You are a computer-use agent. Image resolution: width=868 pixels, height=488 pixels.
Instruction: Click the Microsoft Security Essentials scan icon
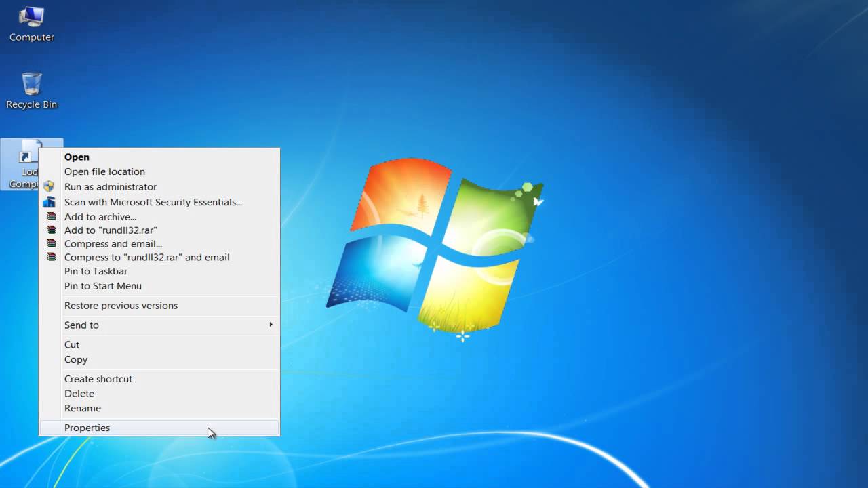(49, 202)
